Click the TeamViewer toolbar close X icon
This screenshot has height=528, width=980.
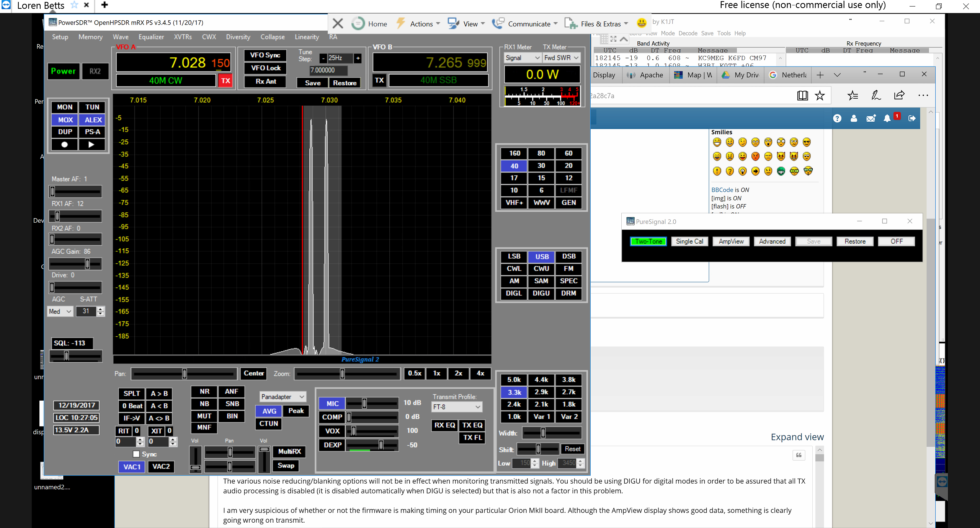(x=338, y=24)
